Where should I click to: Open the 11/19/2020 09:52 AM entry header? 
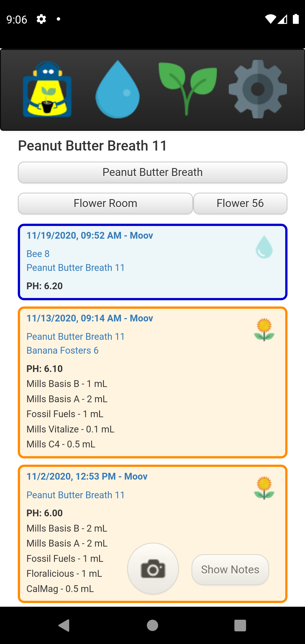(90, 235)
